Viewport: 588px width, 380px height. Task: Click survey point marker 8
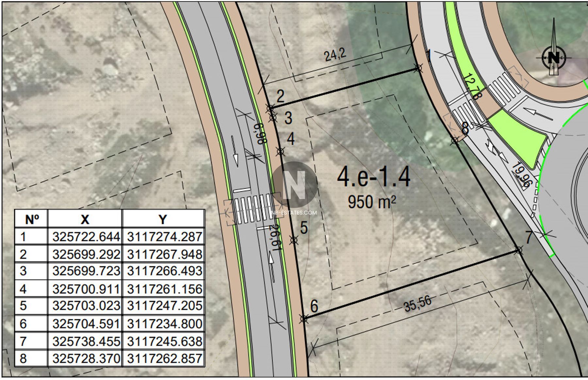click(454, 141)
